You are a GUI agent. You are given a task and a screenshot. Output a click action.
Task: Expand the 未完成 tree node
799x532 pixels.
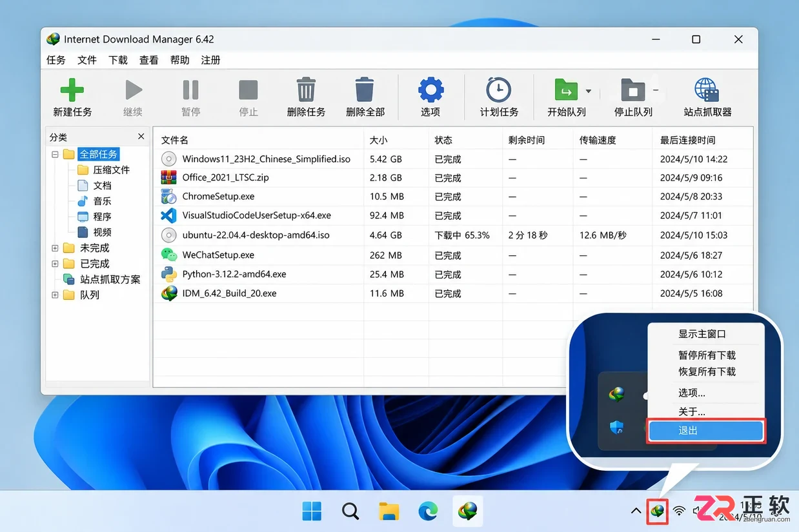click(55, 248)
